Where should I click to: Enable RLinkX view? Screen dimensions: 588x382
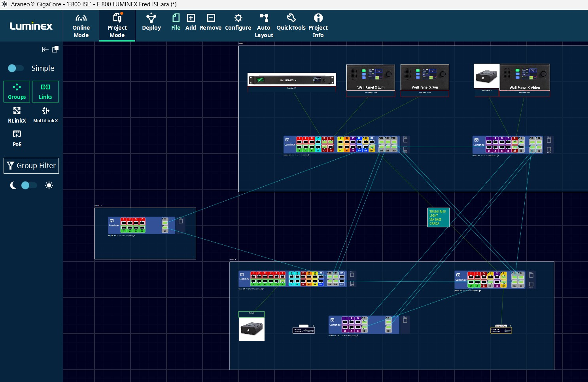[17, 115]
